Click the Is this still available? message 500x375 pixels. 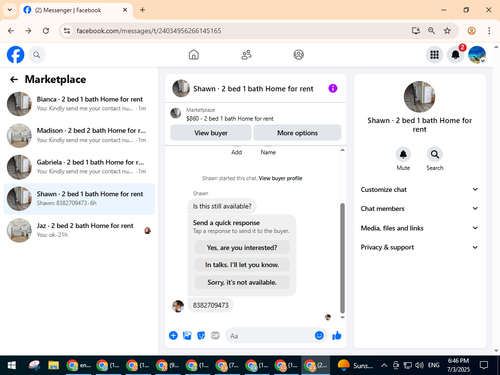tap(222, 206)
